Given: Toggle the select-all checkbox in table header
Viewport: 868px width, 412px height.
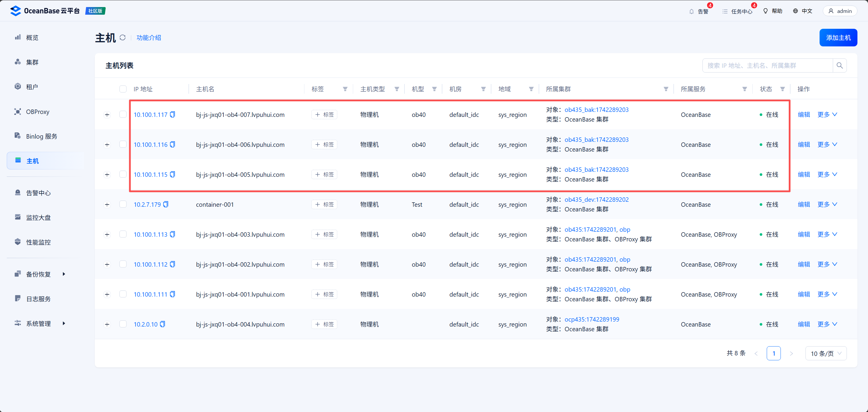Looking at the screenshot, I should (x=123, y=89).
